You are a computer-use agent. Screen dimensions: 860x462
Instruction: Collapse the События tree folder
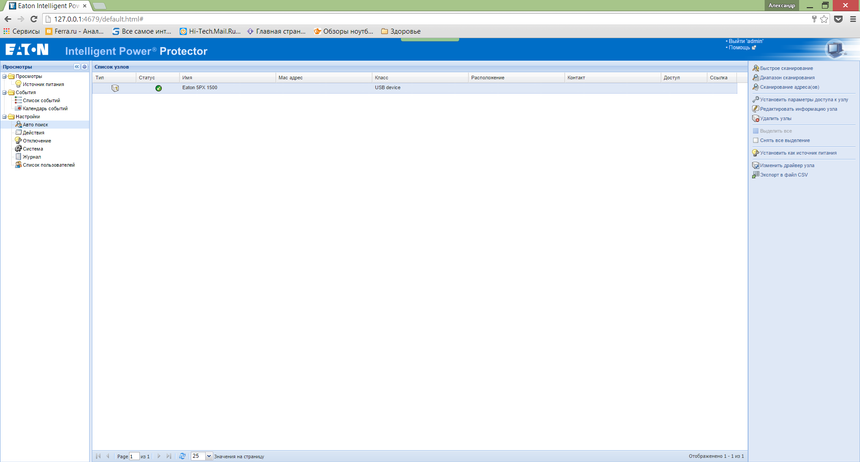pos(4,92)
